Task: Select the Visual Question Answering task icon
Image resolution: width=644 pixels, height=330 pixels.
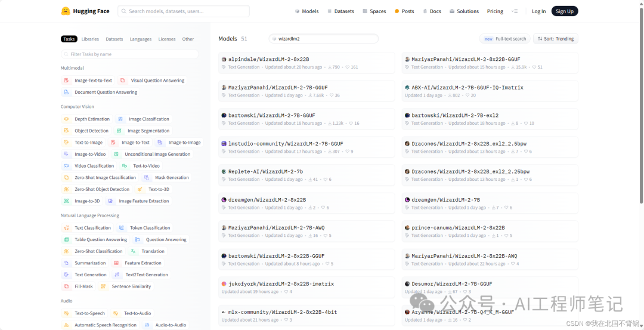Action: click(122, 81)
